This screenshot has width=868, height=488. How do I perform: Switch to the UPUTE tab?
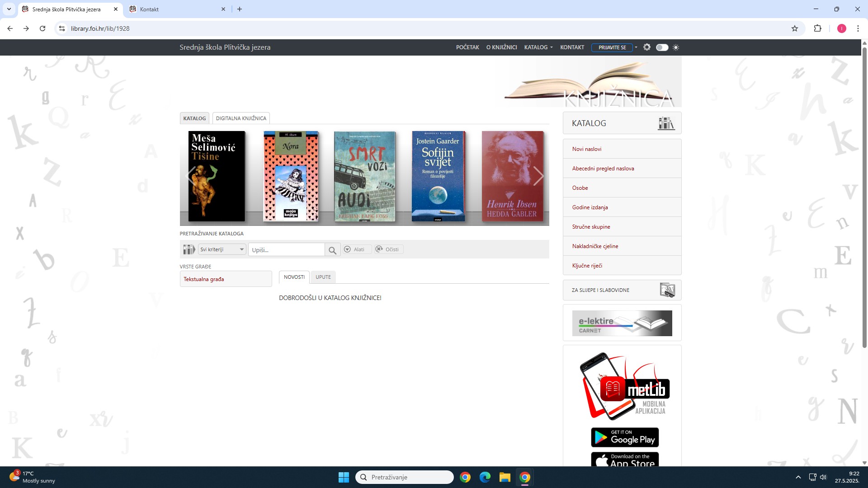pos(323,277)
